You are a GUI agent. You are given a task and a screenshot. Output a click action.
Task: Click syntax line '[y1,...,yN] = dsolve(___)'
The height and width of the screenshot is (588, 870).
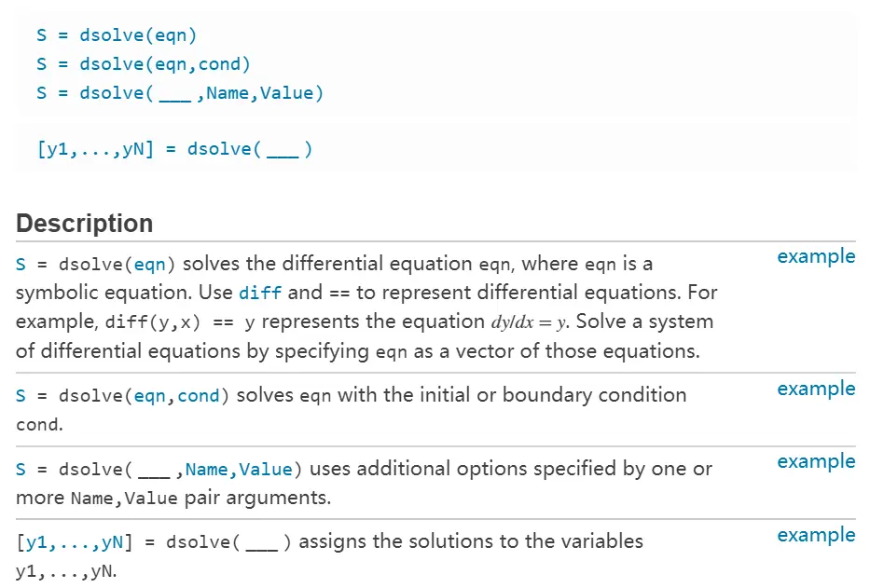pyautogui.click(x=174, y=149)
